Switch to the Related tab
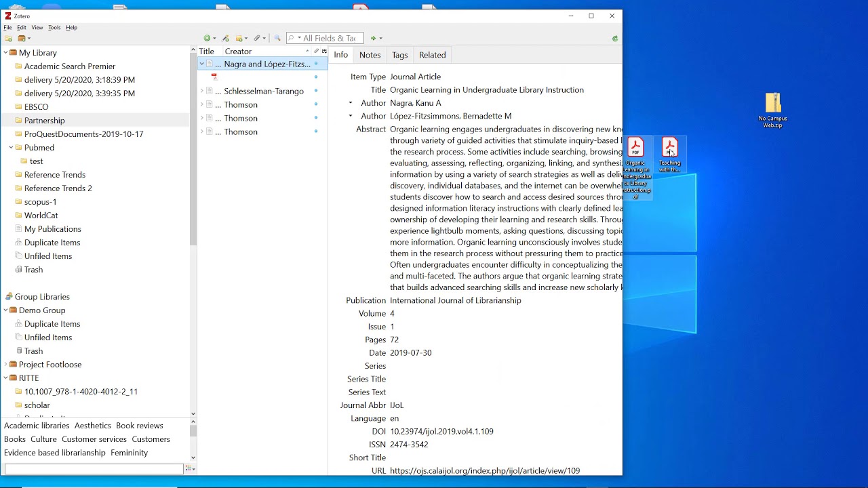This screenshot has width=868, height=488. [x=433, y=55]
